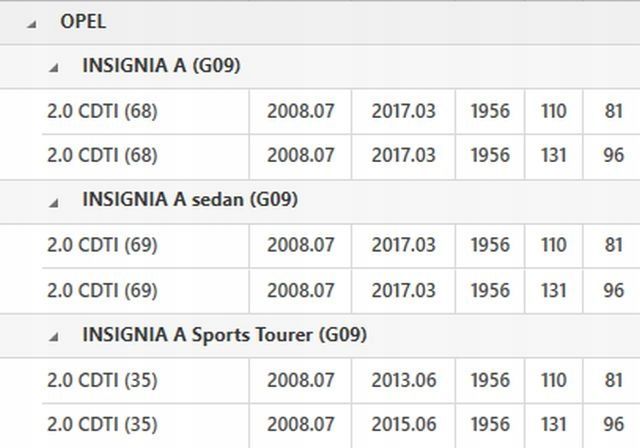Select the first 2.0 CDTI (69) engine cell
This screenshot has height=448, width=640.
pos(102,245)
